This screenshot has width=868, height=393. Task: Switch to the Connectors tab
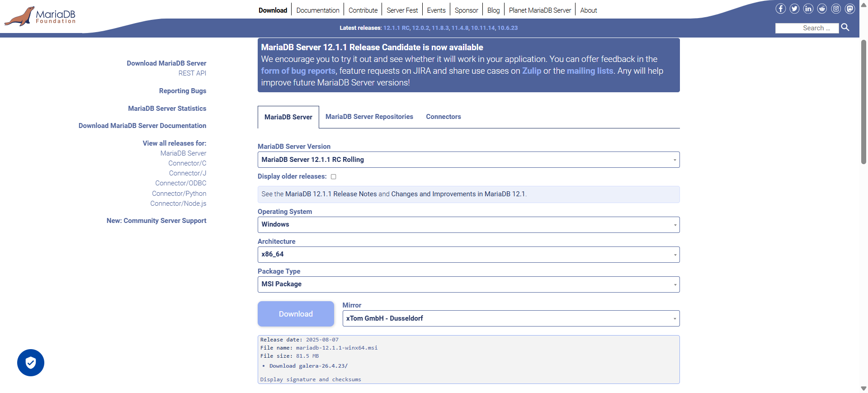pos(443,117)
